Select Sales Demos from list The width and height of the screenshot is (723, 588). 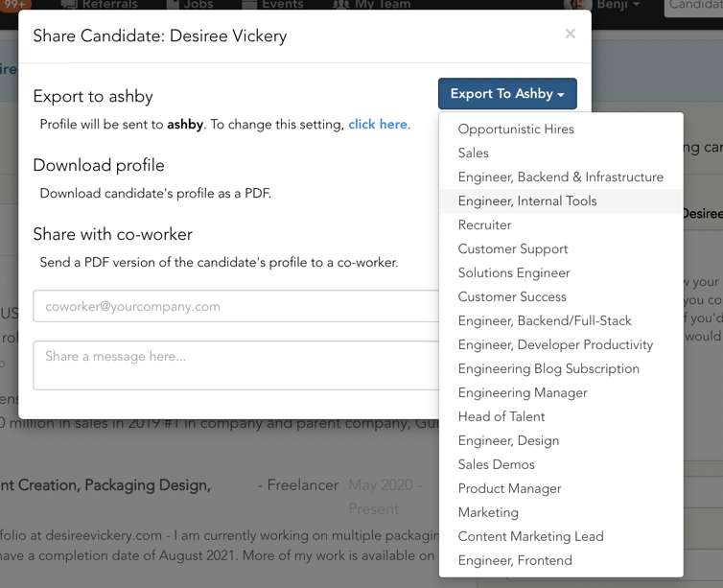[x=561, y=465]
